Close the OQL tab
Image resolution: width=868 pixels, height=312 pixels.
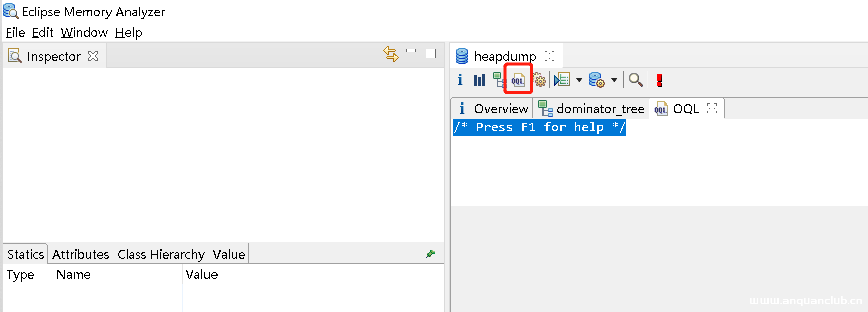pos(712,109)
